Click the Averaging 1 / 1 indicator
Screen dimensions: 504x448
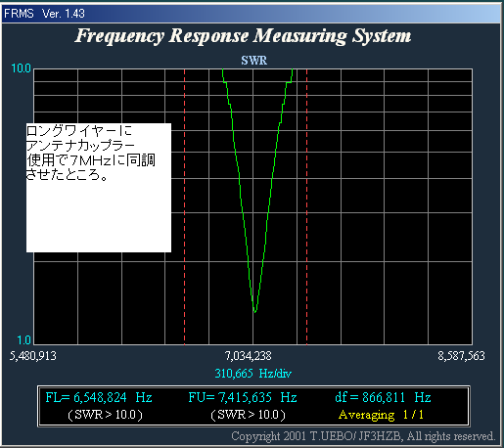pos(381,415)
